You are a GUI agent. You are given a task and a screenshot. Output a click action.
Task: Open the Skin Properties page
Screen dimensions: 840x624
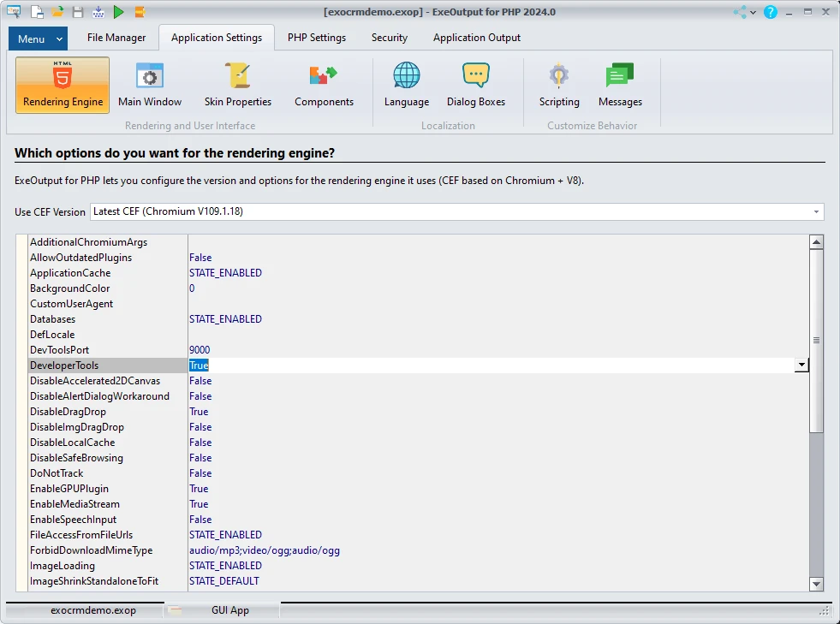(x=237, y=86)
